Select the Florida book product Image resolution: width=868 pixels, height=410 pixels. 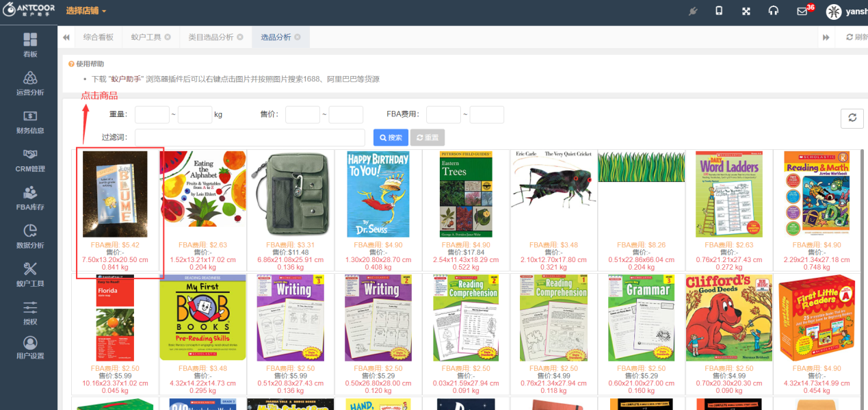(x=115, y=318)
